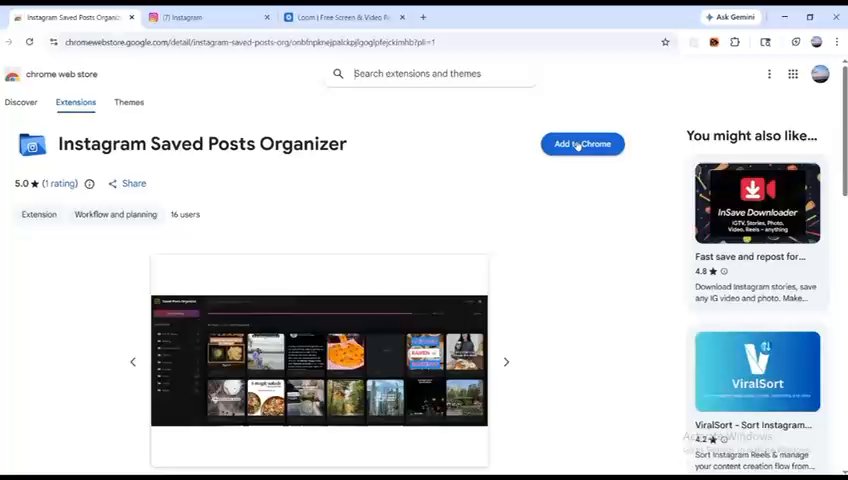Close the Loom browser tab
The height and width of the screenshot is (480, 848).
pyautogui.click(x=402, y=17)
